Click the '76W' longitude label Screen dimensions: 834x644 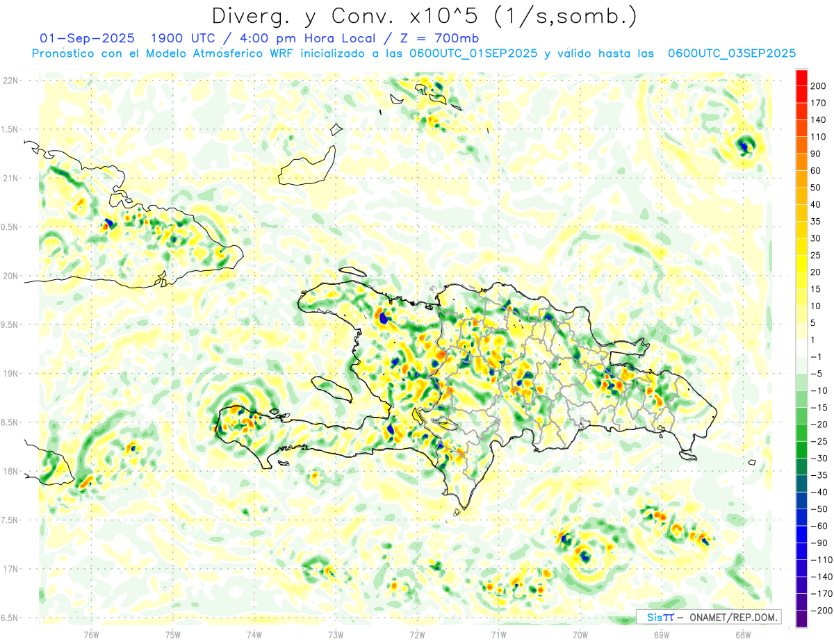[x=91, y=634]
